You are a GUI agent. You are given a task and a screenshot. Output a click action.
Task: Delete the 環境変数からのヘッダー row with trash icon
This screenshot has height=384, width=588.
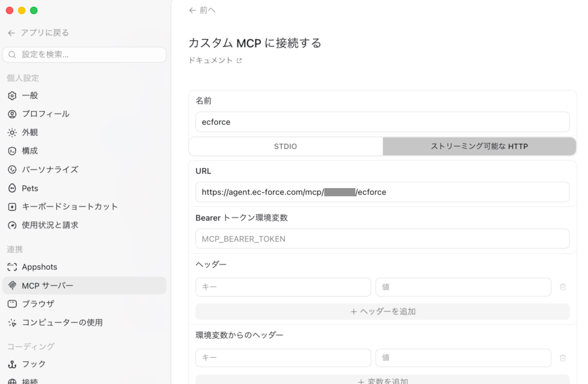tap(563, 358)
